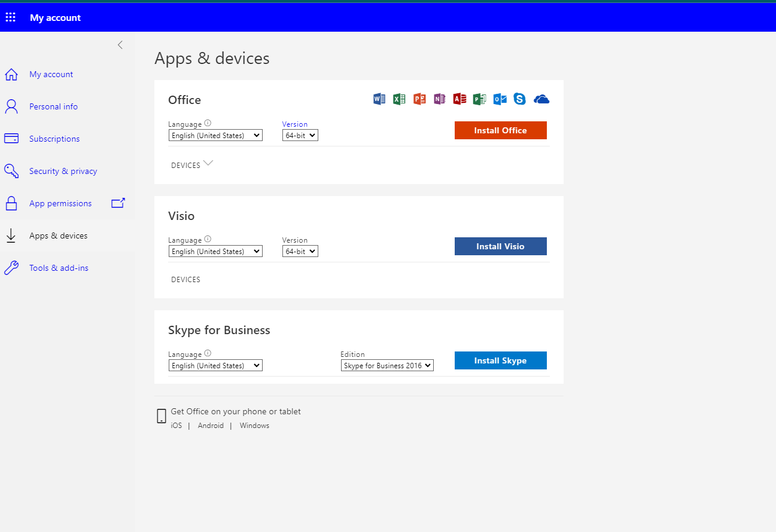Viewport: 776px width, 532px height.
Task: Click the "Skype for Business" card title
Action: click(x=220, y=331)
